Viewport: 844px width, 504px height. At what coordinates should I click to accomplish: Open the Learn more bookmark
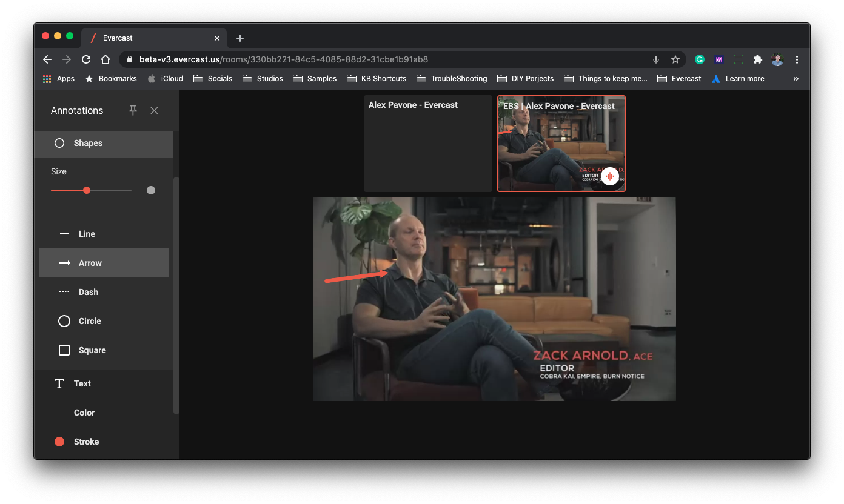738,79
